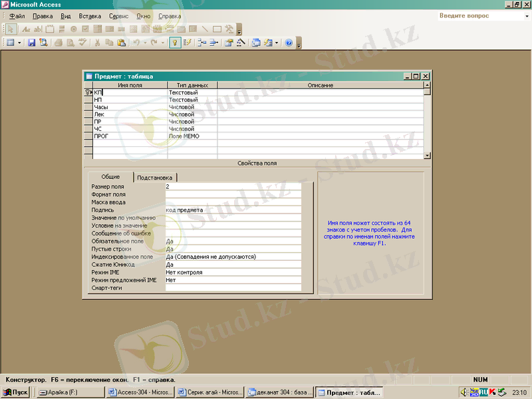Screen dimensions: 532x399
Task: Open the Пуск start button
Action: click(15, 392)
